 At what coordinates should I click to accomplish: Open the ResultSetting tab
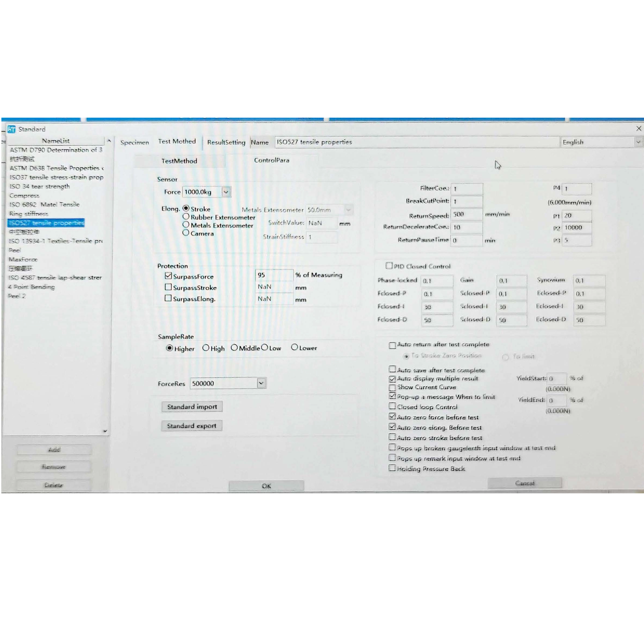pos(226,142)
